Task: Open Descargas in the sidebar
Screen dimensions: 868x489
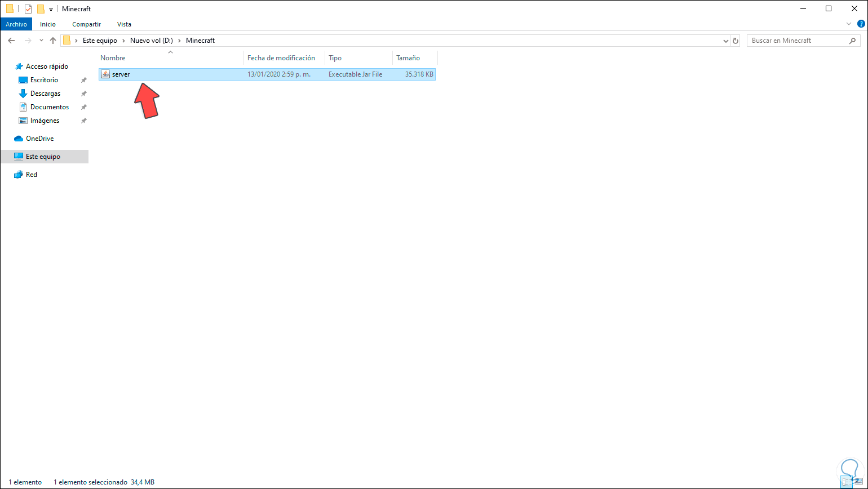Action: pos(45,94)
